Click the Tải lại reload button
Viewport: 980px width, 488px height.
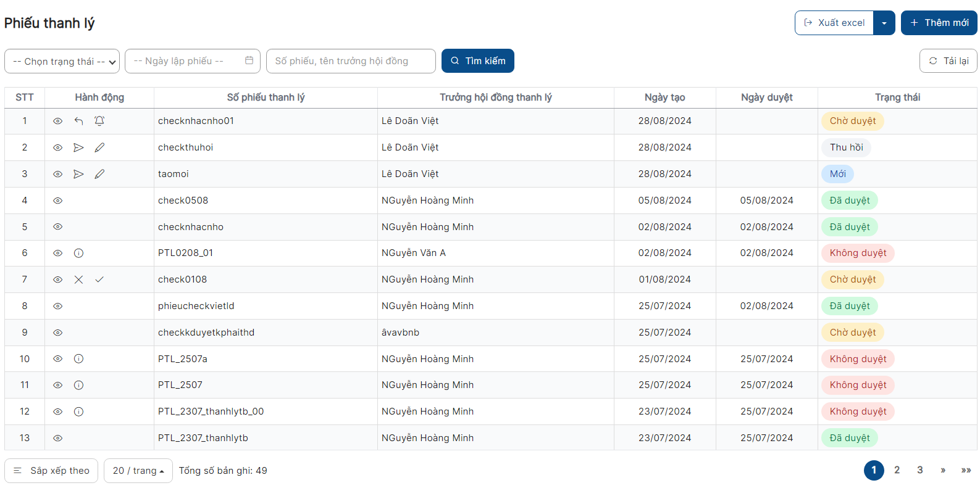949,61
